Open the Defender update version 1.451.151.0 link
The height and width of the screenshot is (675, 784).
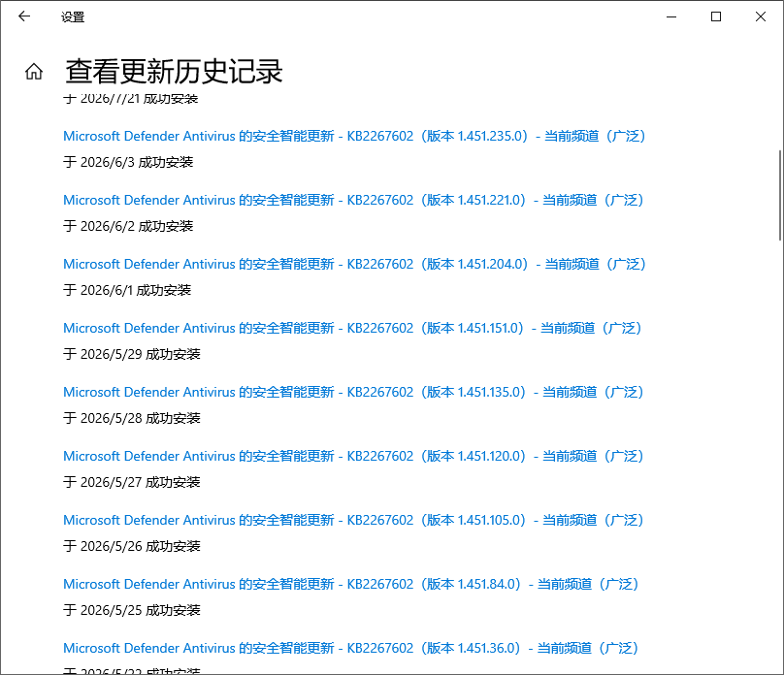point(352,328)
